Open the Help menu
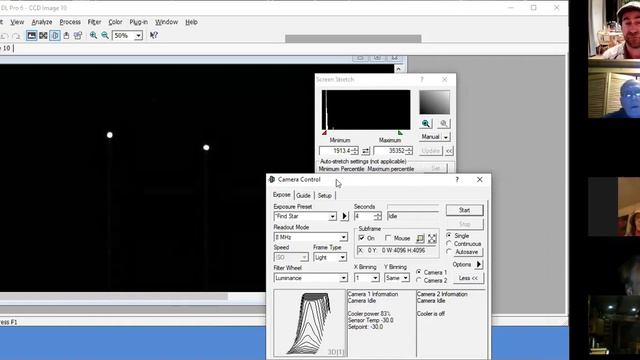640x360 pixels. point(191,22)
